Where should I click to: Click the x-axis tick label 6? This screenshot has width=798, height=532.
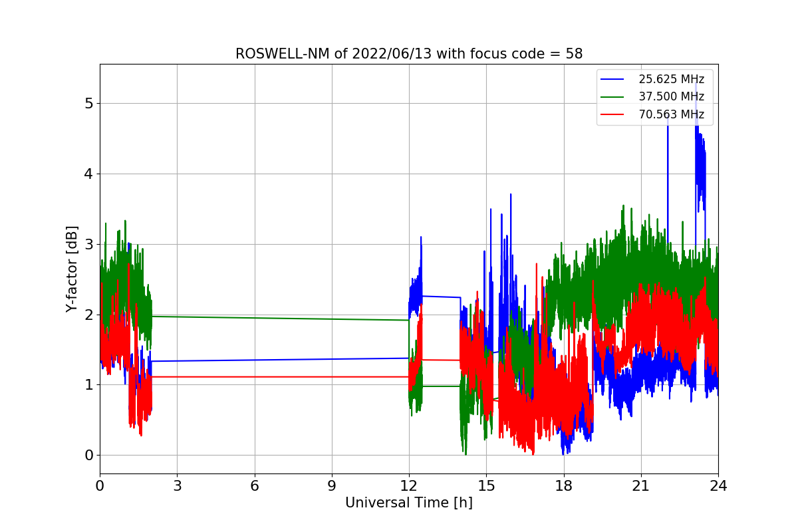tap(255, 486)
